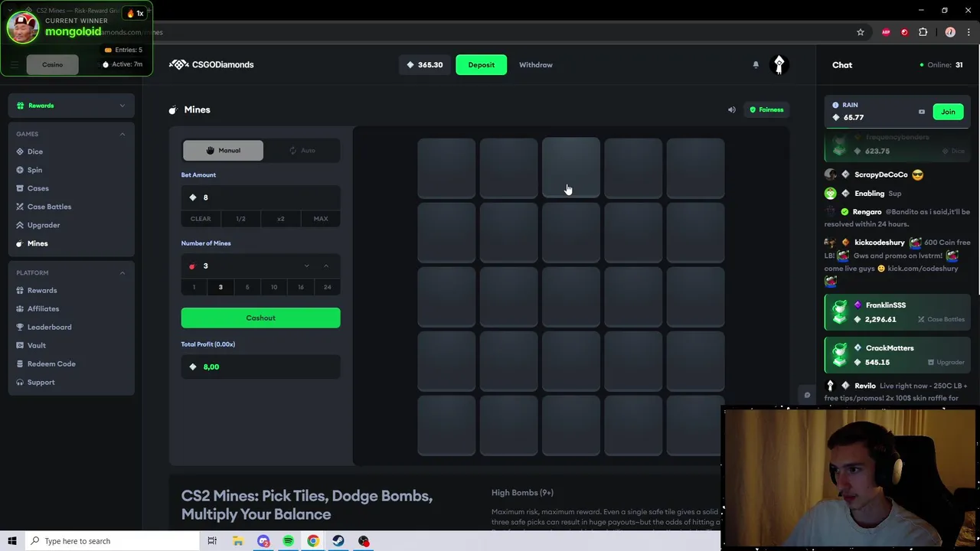
Task: Open the Chrome three-dot menu
Action: (969, 32)
